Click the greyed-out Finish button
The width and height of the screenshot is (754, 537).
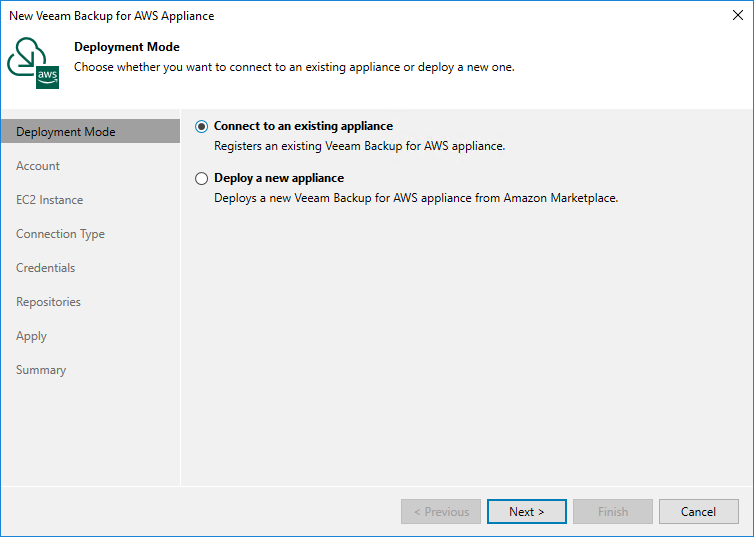coord(613,512)
